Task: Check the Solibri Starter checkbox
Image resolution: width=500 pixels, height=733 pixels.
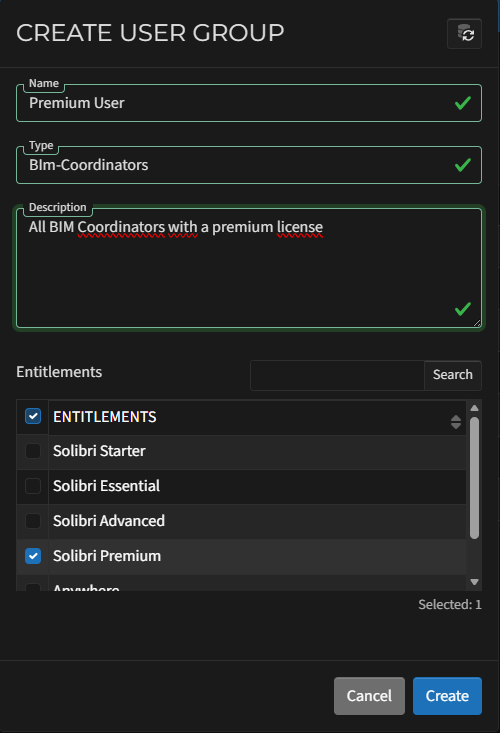Action: tap(33, 451)
